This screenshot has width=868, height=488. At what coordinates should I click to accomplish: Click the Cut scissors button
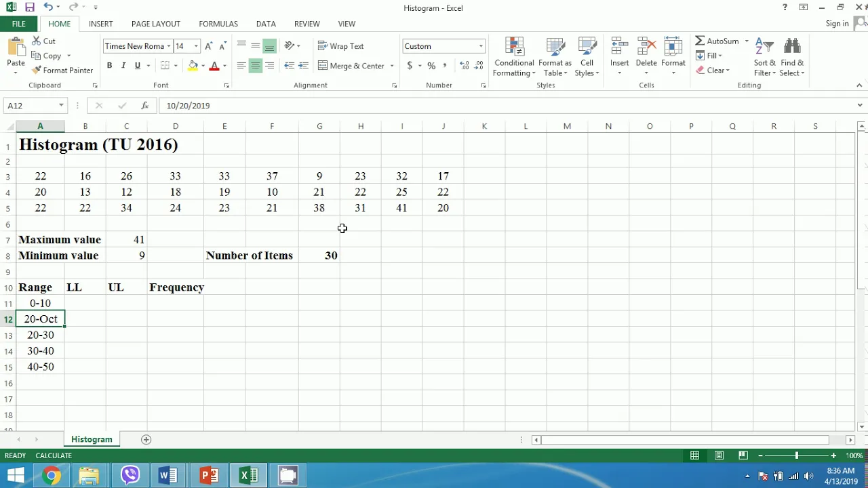pyautogui.click(x=43, y=41)
